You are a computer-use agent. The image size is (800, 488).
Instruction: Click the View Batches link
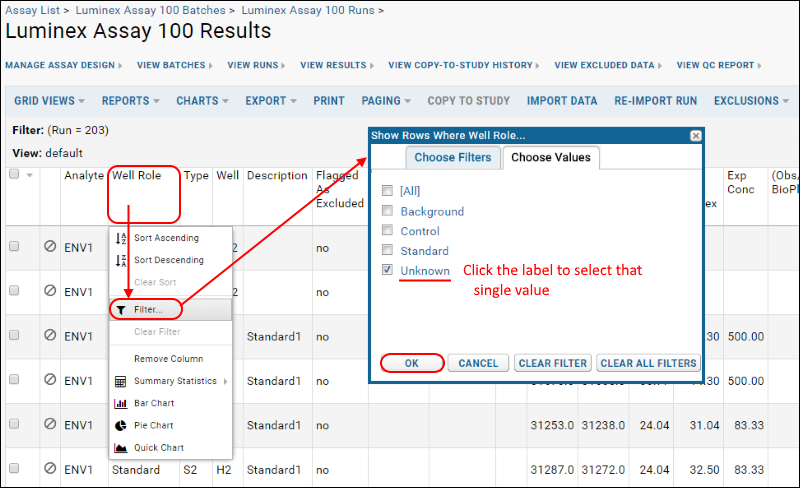[174, 65]
